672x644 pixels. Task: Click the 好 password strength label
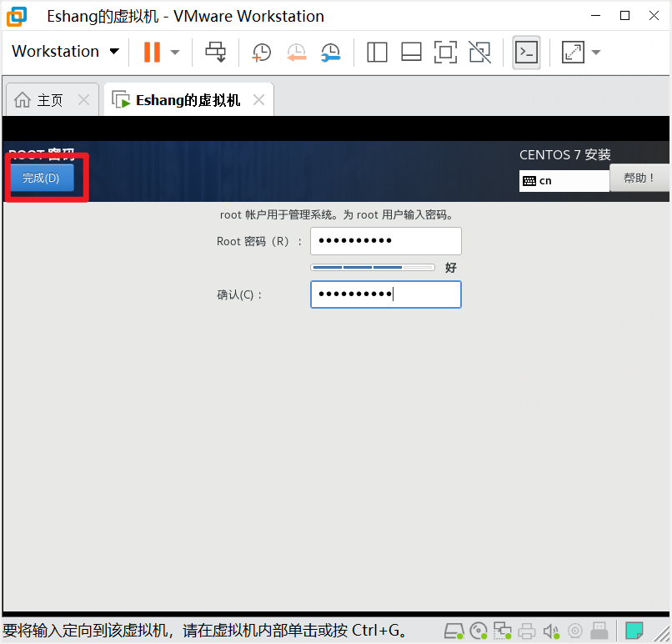450,268
